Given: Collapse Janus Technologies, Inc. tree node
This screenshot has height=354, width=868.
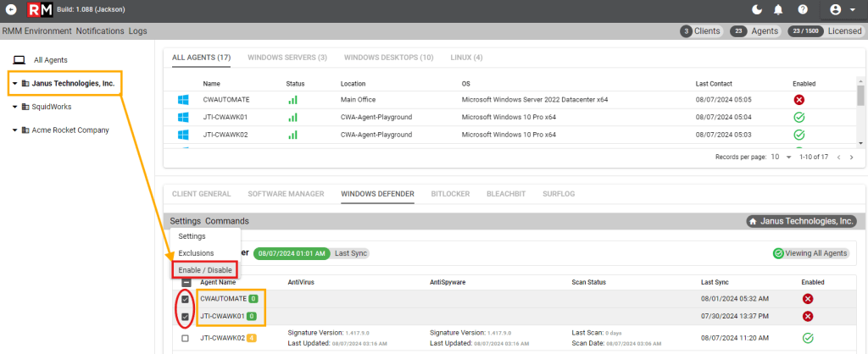Looking at the screenshot, I should click(x=14, y=84).
